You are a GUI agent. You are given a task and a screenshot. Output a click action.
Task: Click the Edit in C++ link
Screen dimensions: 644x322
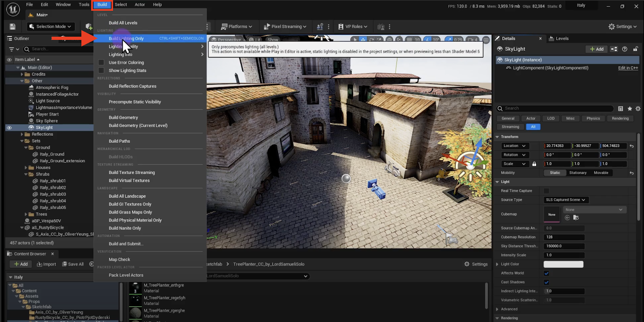(628, 68)
